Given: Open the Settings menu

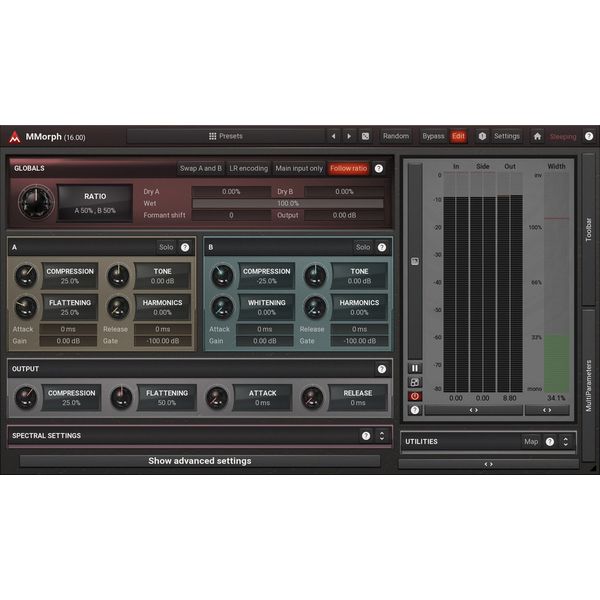Looking at the screenshot, I should click(x=507, y=136).
